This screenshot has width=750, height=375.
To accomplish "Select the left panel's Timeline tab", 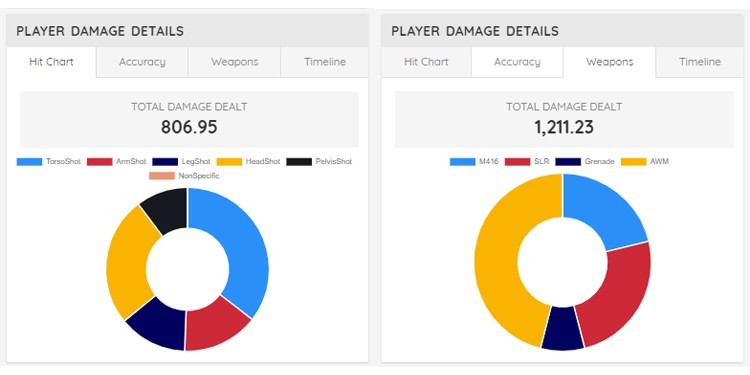I will tap(325, 62).
